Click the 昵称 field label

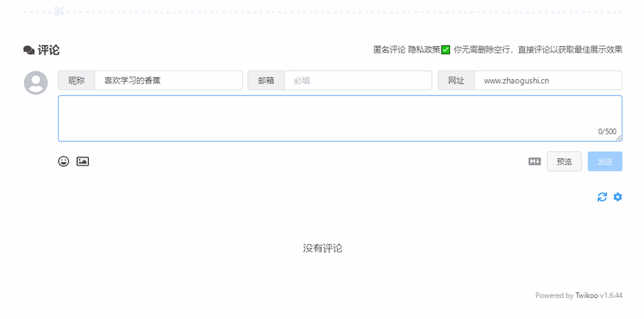[76, 80]
